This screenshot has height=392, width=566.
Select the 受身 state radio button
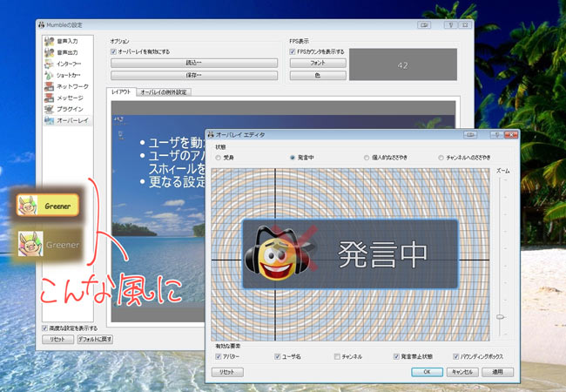tap(216, 158)
